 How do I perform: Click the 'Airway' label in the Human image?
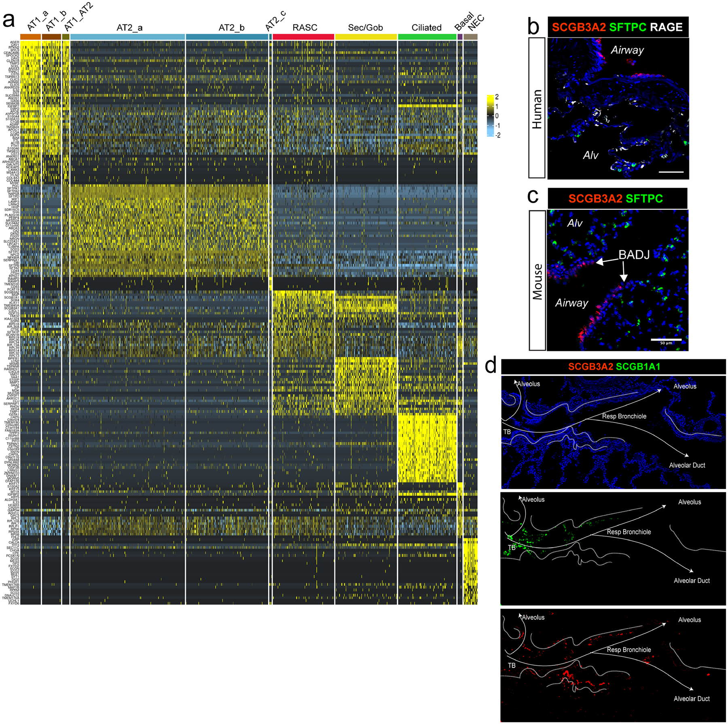click(x=627, y=50)
